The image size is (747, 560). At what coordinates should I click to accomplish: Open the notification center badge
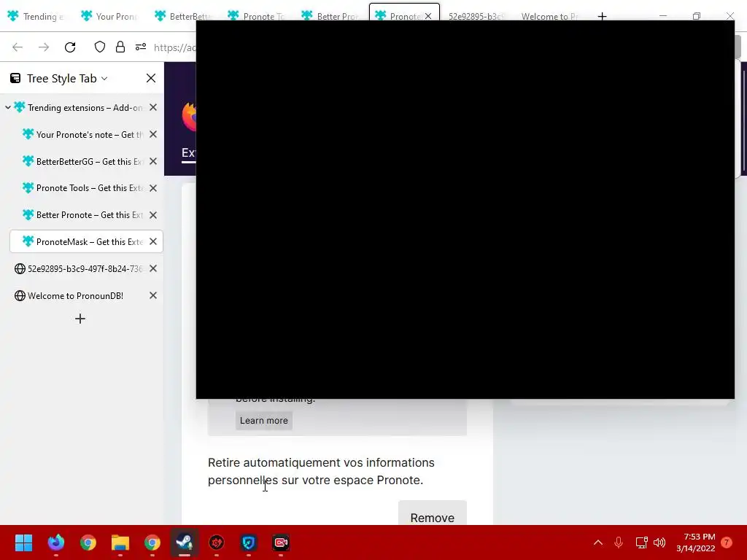click(727, 542)
